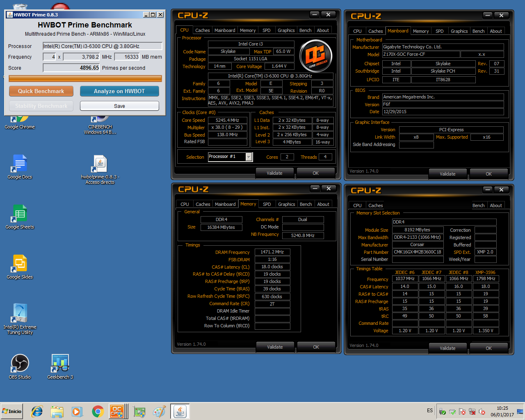Click the Part Number CMK16GX4M2B3600C18

point(418,252)
